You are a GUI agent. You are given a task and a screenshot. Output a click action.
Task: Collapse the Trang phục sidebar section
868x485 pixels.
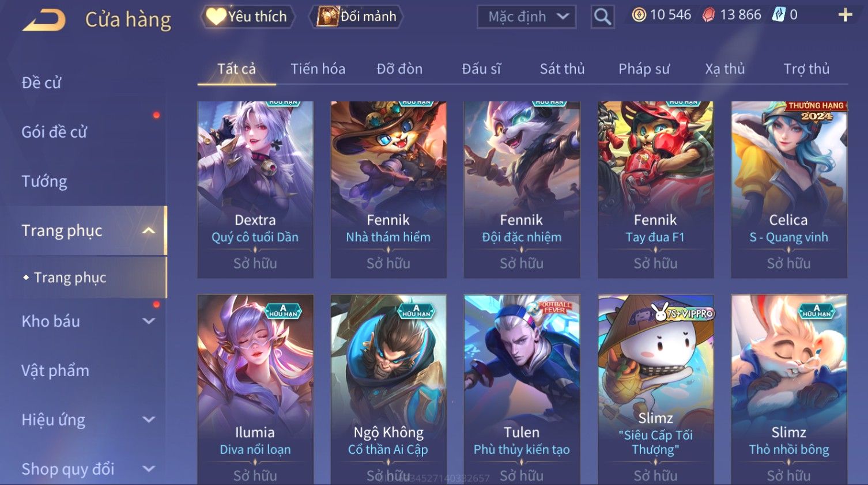149,230
